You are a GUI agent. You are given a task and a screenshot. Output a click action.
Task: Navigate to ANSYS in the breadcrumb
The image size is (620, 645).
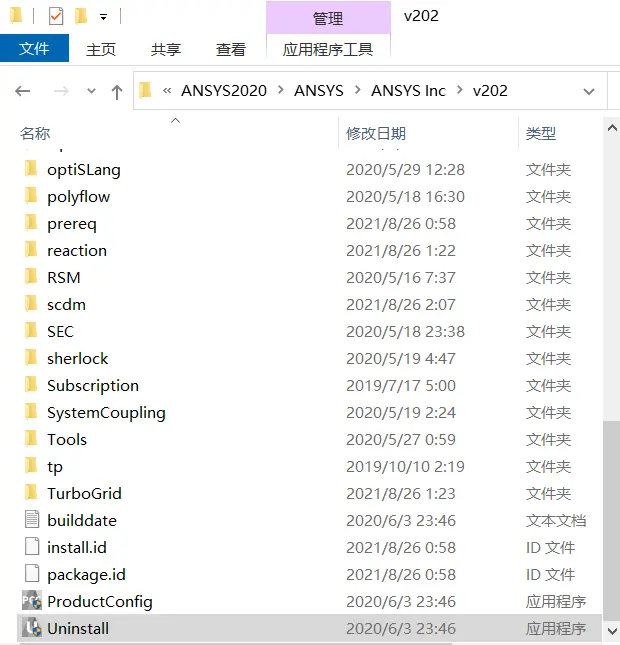point(318,90)
